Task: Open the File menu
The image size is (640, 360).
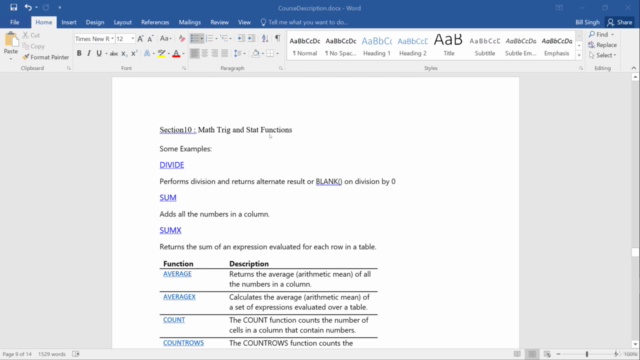Action: coord(15,22)
